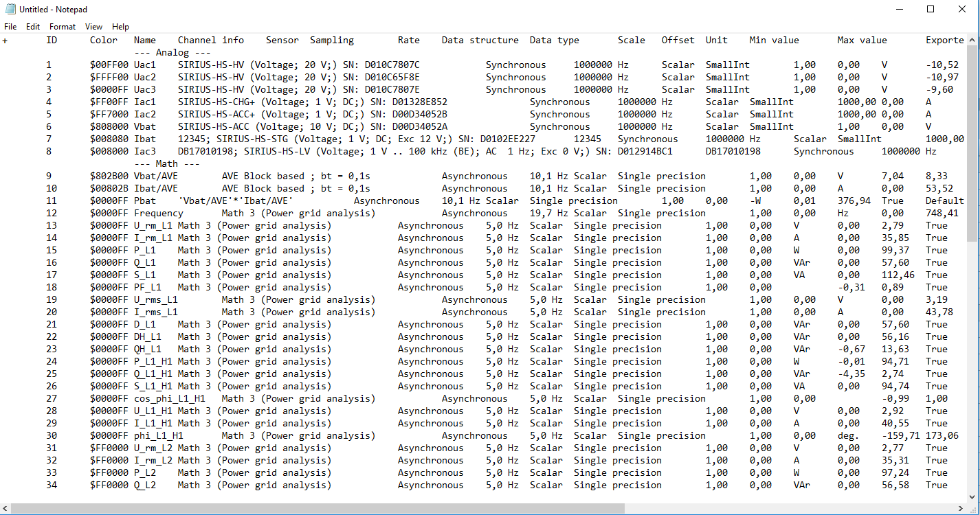
Task: Close the Untitled Notepad window
Action: 962,10
